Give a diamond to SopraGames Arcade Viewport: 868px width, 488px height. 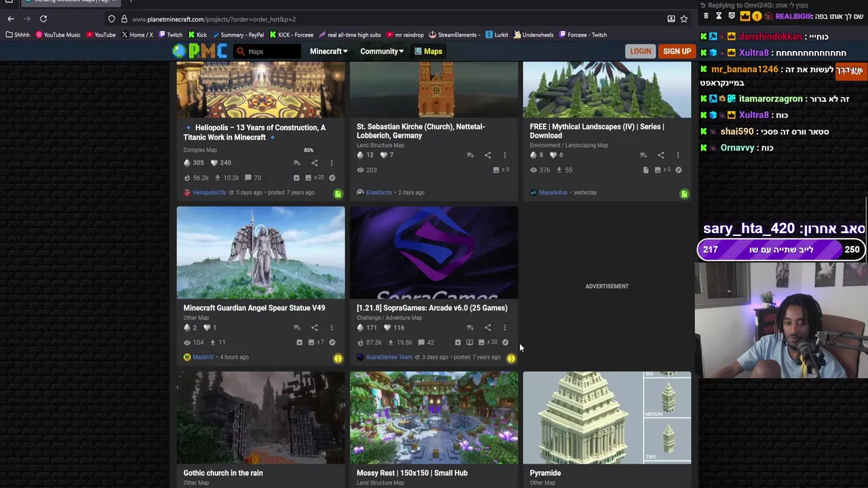point(360,328)
